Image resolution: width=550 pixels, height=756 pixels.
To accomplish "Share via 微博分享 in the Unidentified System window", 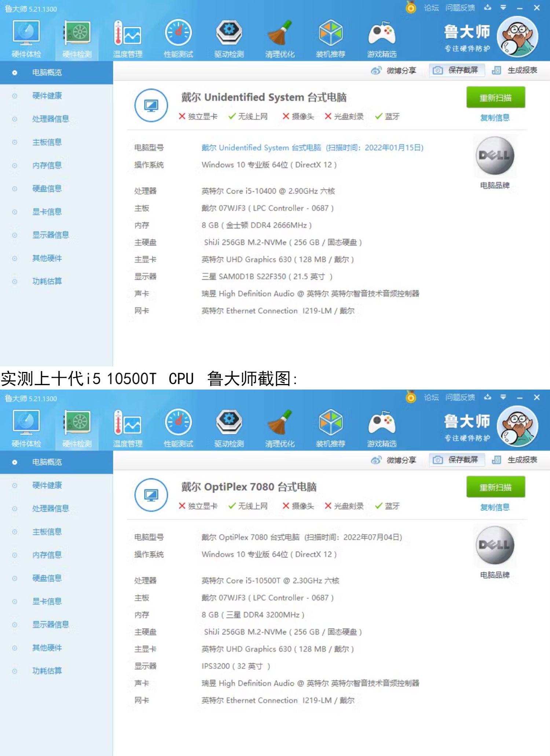I will 393,70.
